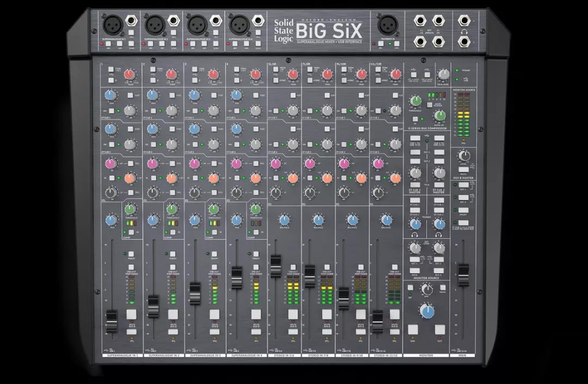Click the ST Cue 1 Master knob
The width and height of the screenshot is (588, 384).
pyautogui.click(x=415, y=173)
